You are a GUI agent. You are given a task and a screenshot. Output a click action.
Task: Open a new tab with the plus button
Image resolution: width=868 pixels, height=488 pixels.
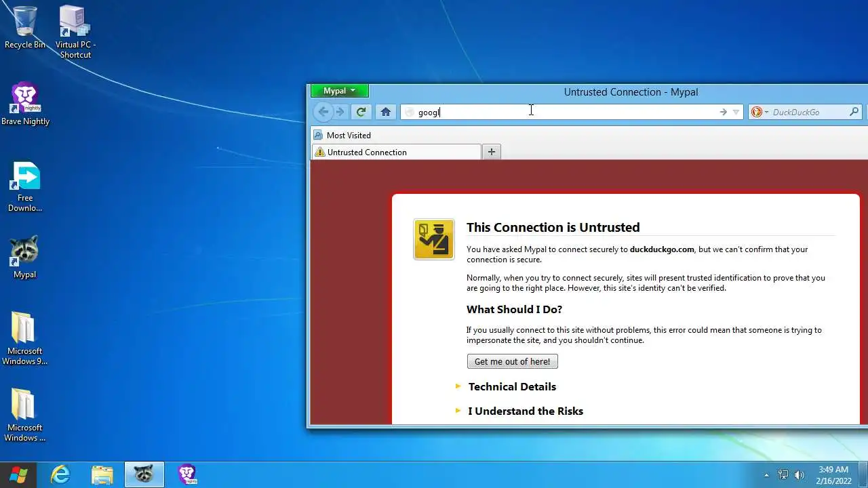coord(492,152)
